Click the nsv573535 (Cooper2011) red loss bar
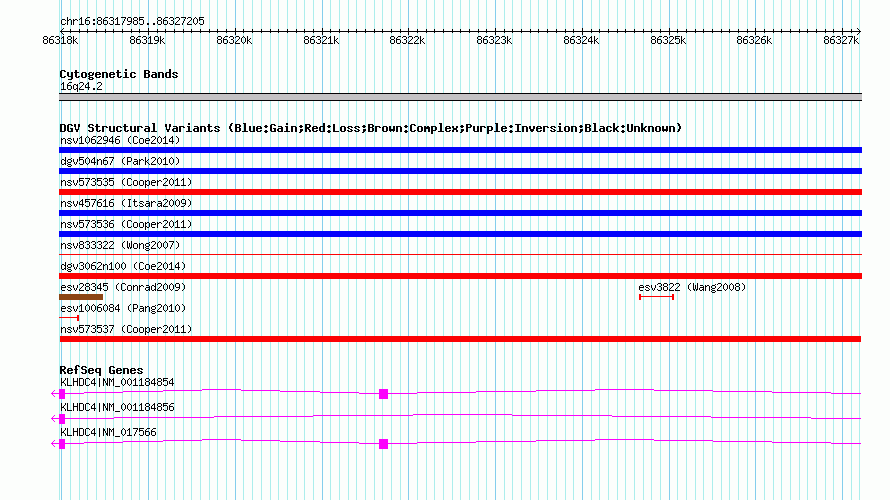Image resolution: width=890 pixels, height=500 pixels. [460, 192]
